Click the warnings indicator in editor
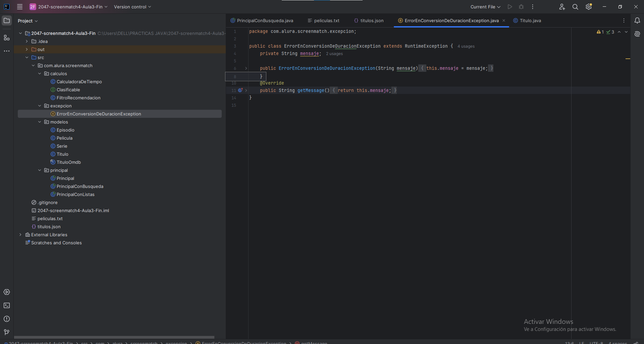 600,32
